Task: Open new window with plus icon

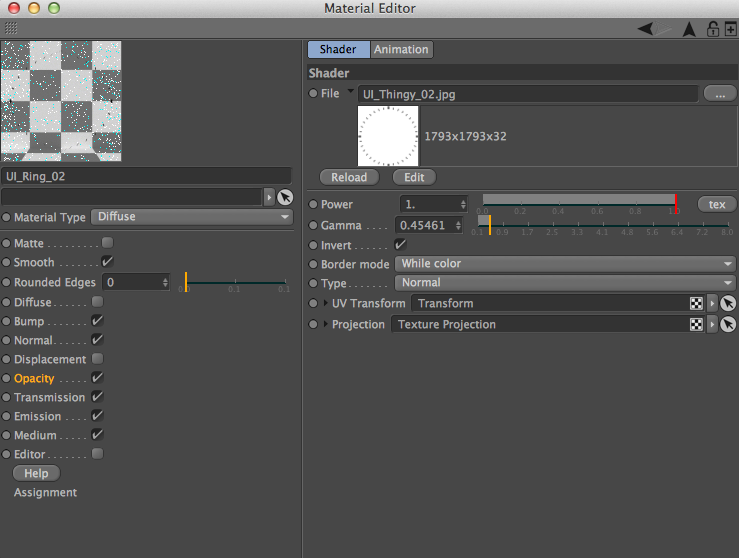Action: pos(731,29)
